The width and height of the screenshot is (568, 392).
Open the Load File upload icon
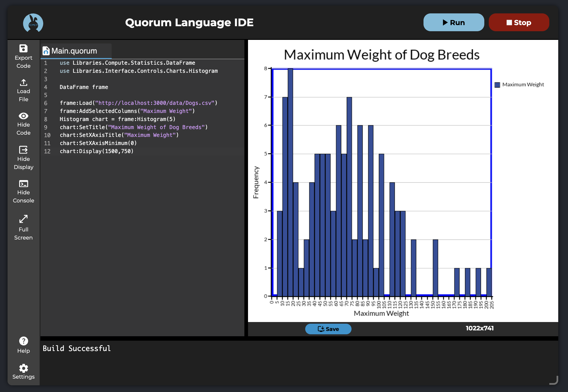[23, 83]
